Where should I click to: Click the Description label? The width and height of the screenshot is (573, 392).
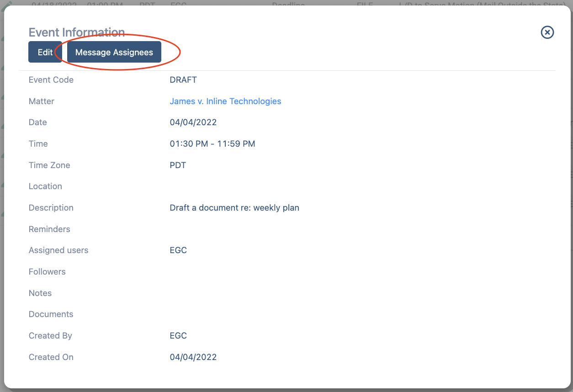(51, 208)
